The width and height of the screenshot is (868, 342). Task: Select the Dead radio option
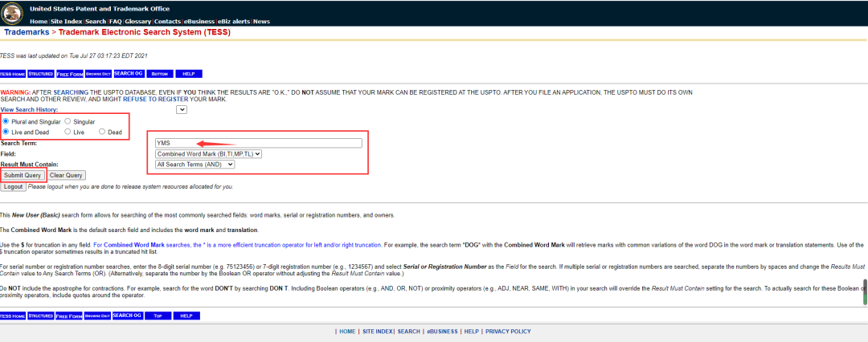click(102, 132)
